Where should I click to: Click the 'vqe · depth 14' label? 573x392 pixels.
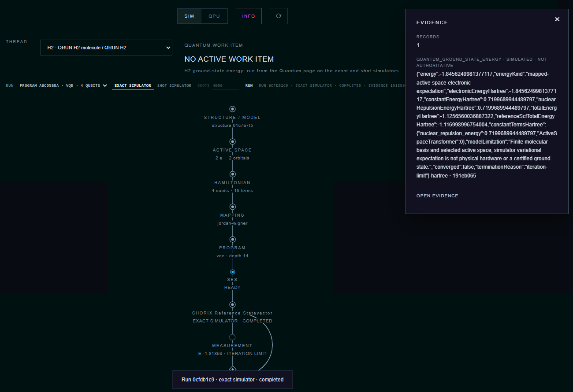pos(232,256)
